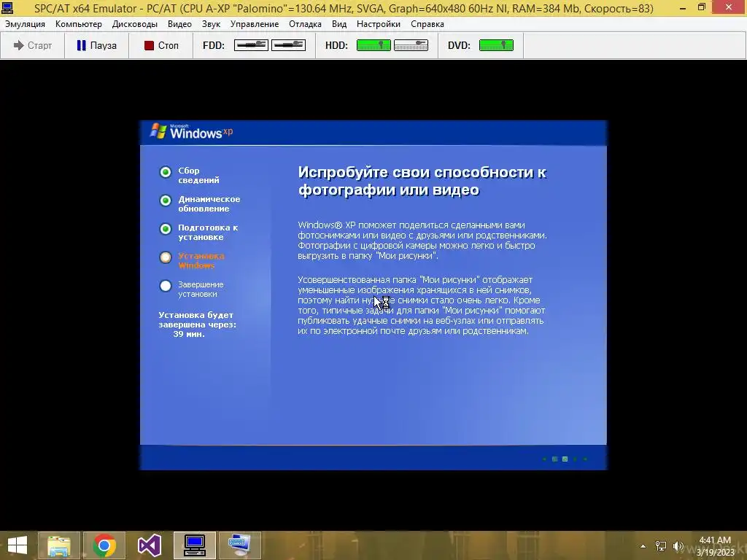Click the green DVD drive indicator

click(x=496, y=45)
